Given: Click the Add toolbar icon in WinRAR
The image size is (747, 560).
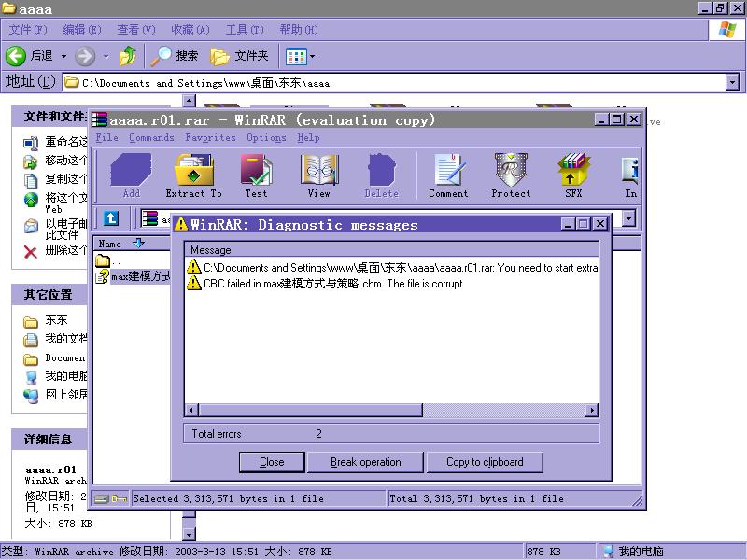Looking at the screenshot, I should click(131, 175).
